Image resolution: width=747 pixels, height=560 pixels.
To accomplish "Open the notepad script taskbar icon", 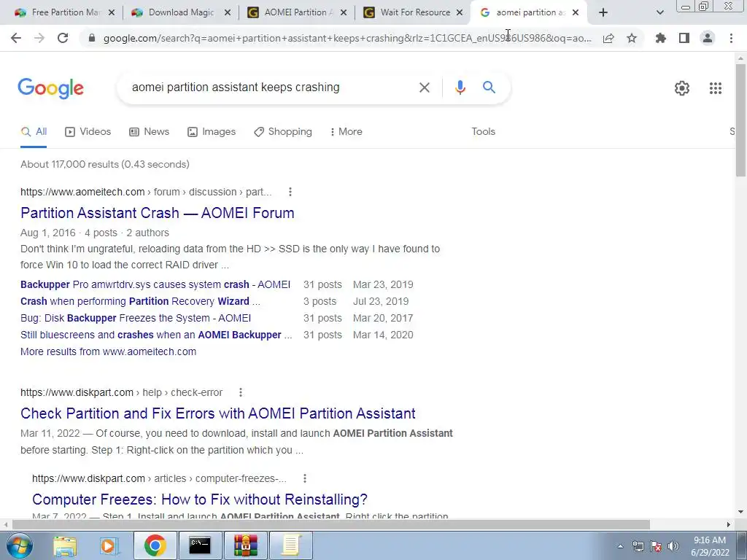I will (291, 545).
